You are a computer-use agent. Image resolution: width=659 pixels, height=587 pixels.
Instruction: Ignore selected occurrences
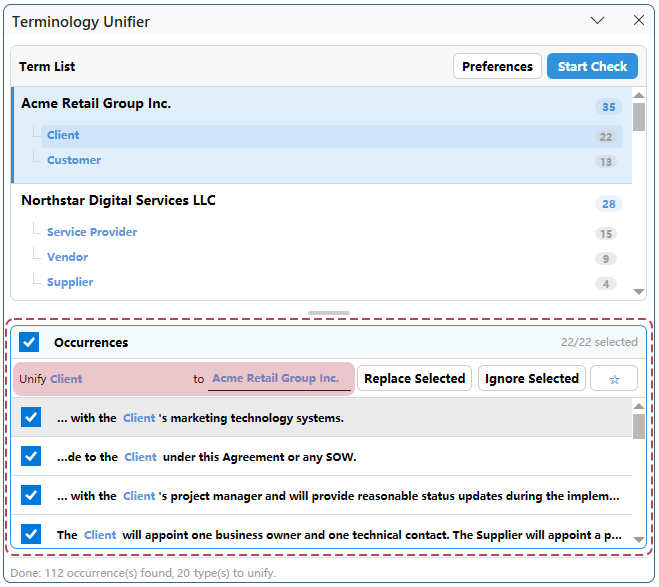point(532,379)
